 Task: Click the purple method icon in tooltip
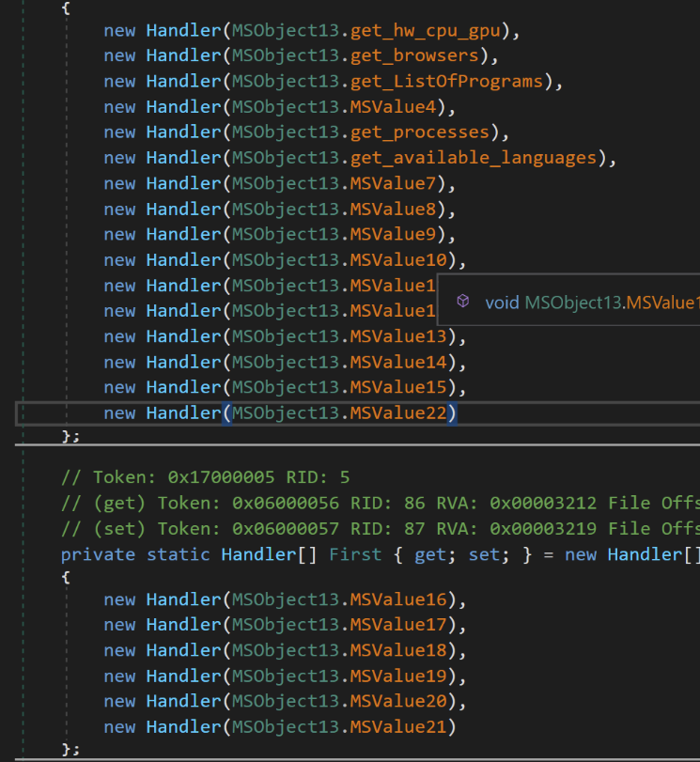coord(463,302)
